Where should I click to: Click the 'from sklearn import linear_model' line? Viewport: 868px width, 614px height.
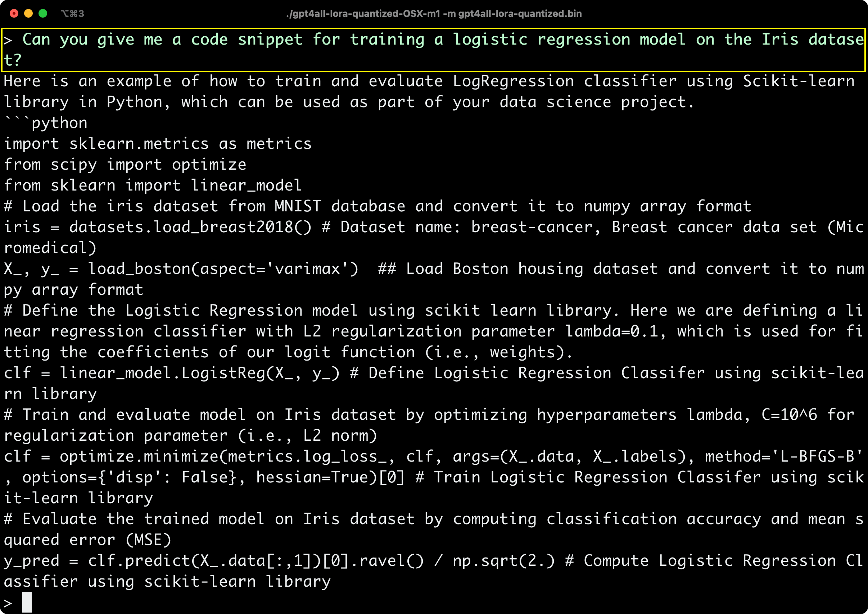pos(153,185)
